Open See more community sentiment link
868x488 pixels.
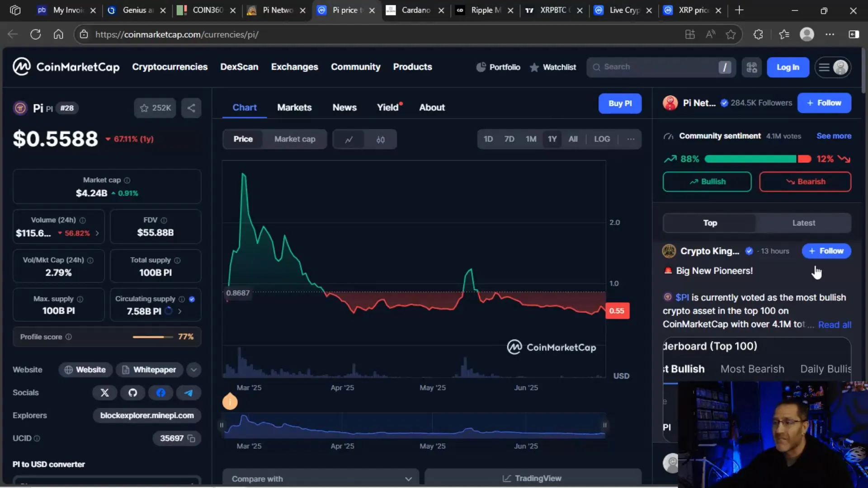coord(834,136)
